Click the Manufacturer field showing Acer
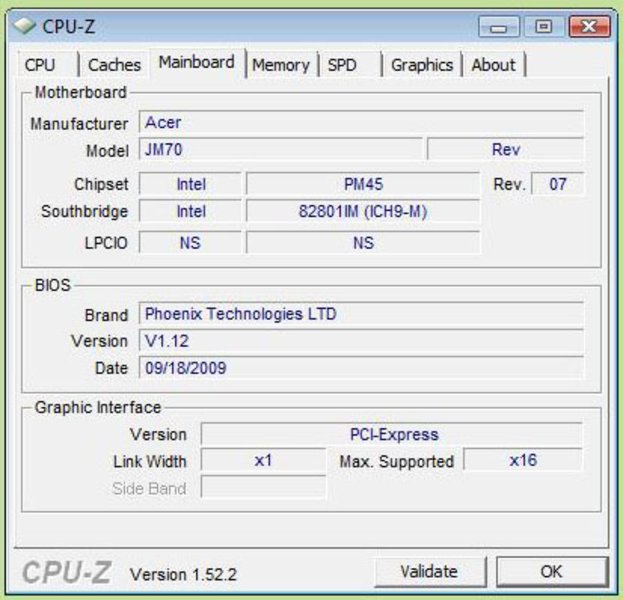This screenshot has height=600, width=623. [361, 122]
